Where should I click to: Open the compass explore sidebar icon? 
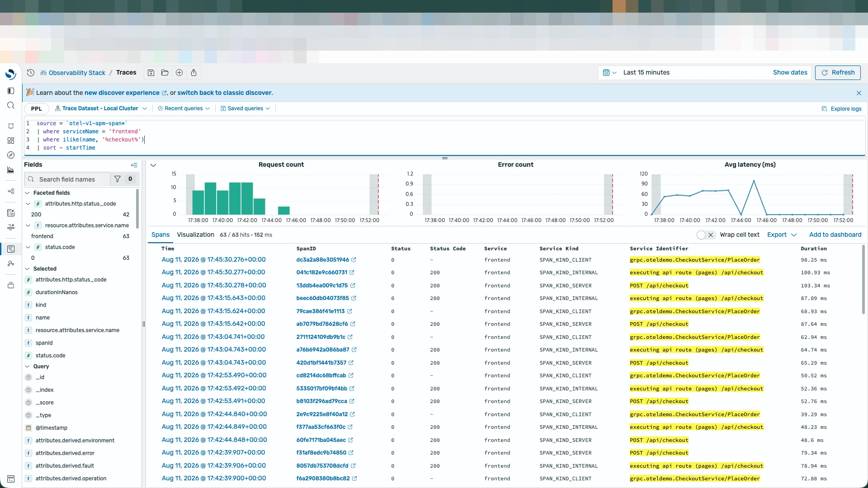(11, 155)
